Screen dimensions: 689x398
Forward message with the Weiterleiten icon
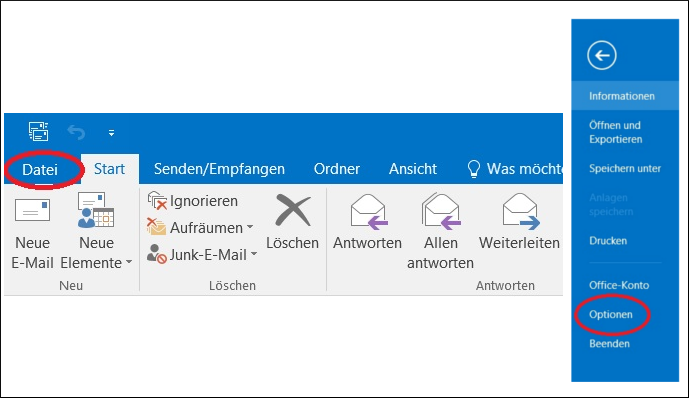(x=521, y=211)
